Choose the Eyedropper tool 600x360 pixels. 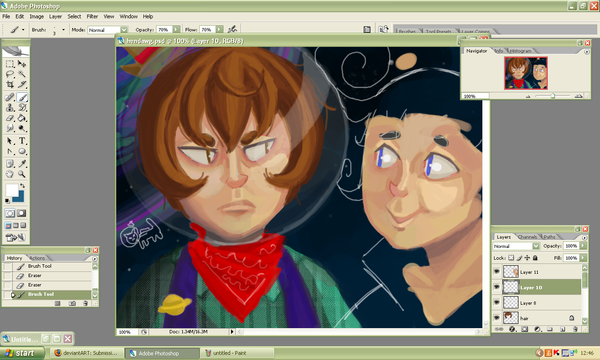pyautogui.click(x=22, y=164)
